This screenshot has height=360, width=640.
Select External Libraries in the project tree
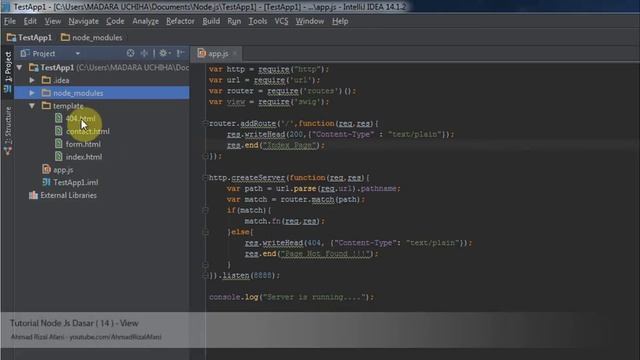click(68, 195)
